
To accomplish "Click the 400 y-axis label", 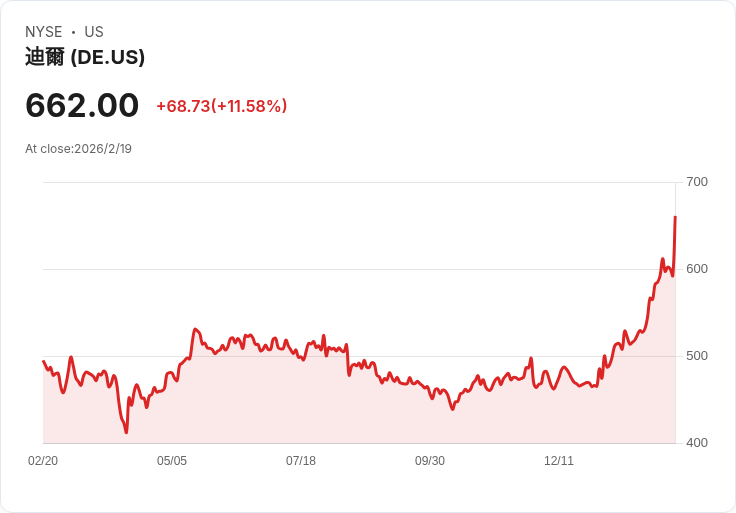I will pos(697,443).
